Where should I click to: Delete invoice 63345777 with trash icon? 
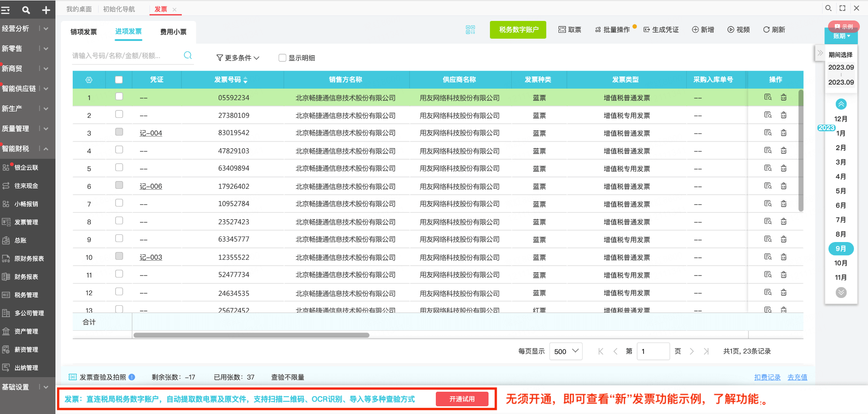784,239
